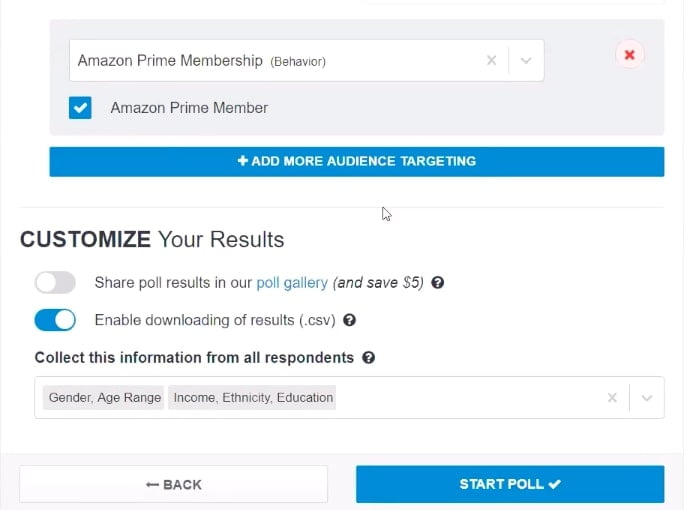Clear the Amazon Prime Membership selection

pos(491,60)
